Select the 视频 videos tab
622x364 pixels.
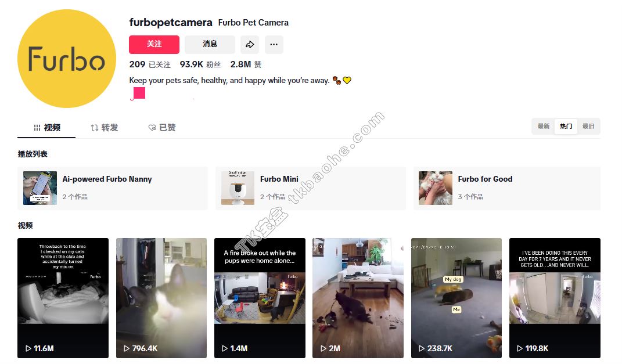[x=47, y=128]
